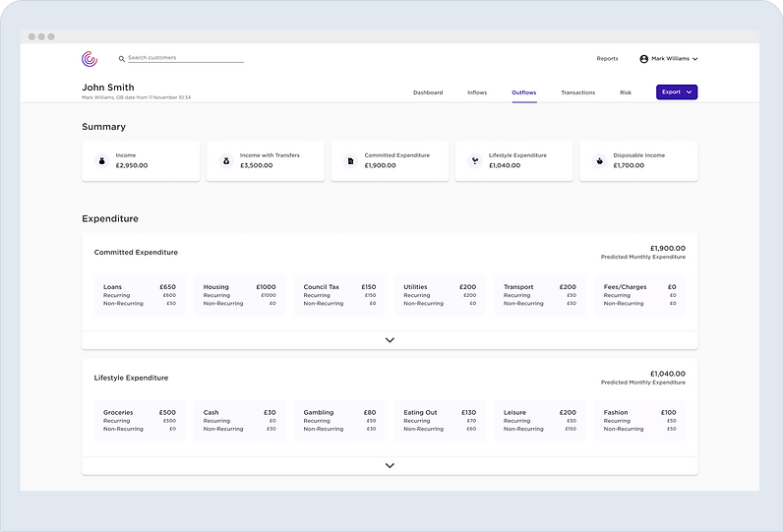Click the Lifestyle Expenditure £1,040.00 summary value
This screenshot has height=532, width=783.
505,165
